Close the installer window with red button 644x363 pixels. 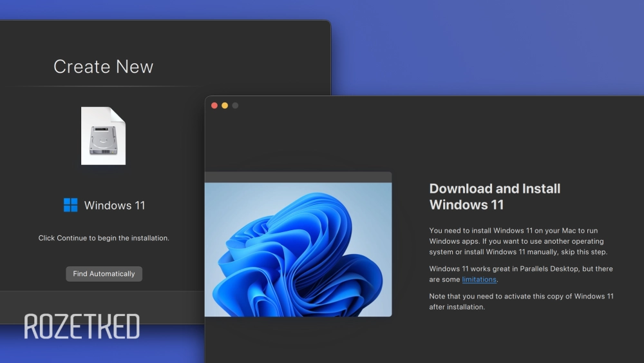[x=214, y=106]
